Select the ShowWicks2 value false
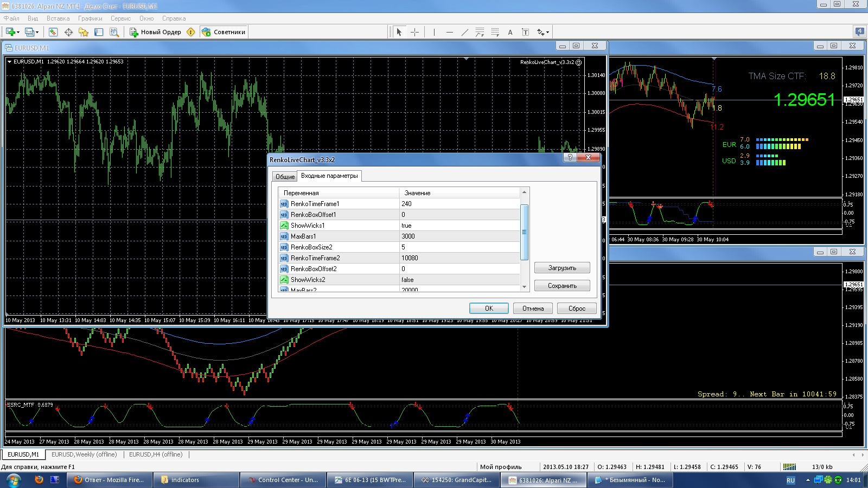868x488 pixels. click(459, 280)
